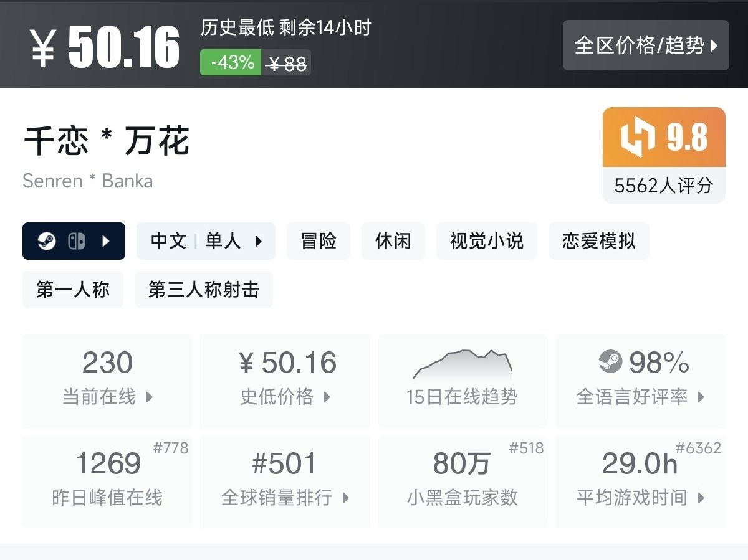Image resolution: width=748 pixels, height=560 pixels.
Task: Open the 第一人称 first-person tag
Action: [x=73, y=290]
